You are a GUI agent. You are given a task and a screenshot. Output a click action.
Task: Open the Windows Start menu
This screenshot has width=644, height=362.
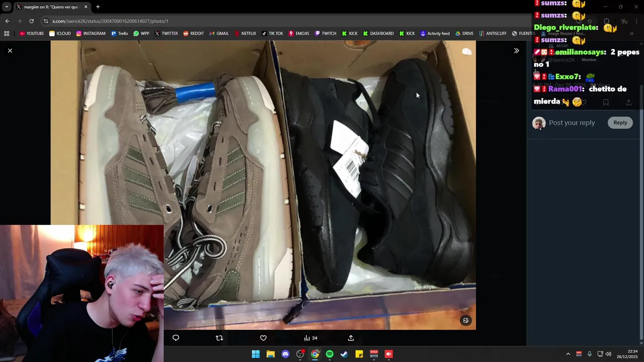click(x=256, y=354)
